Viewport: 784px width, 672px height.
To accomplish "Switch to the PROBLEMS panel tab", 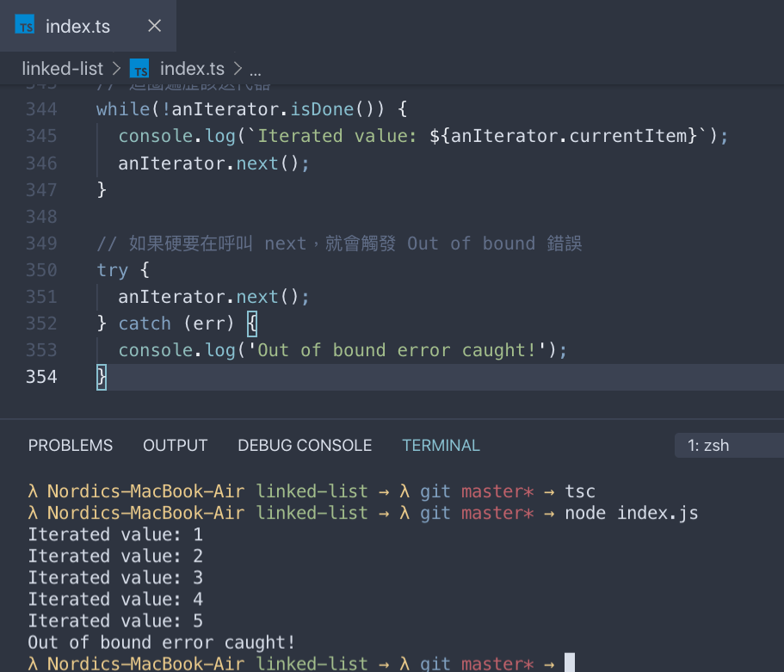I will pos(71,445).
